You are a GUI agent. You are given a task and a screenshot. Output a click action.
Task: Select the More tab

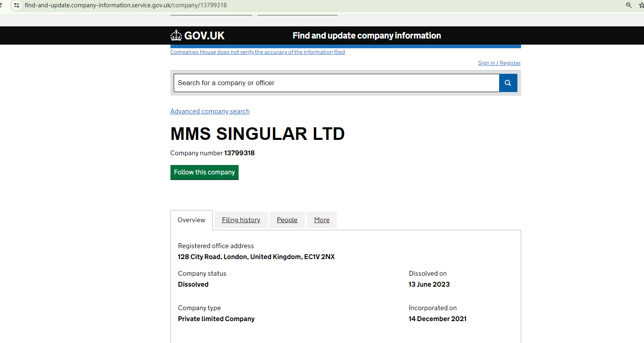tap(321, 220)
